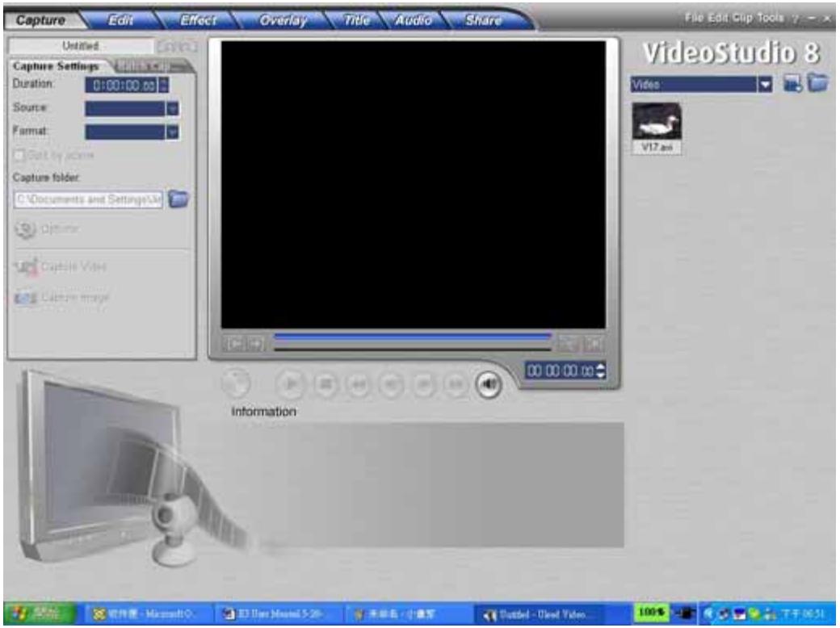Click the 100% indicator in taskbar

click(x=652, y=613)
